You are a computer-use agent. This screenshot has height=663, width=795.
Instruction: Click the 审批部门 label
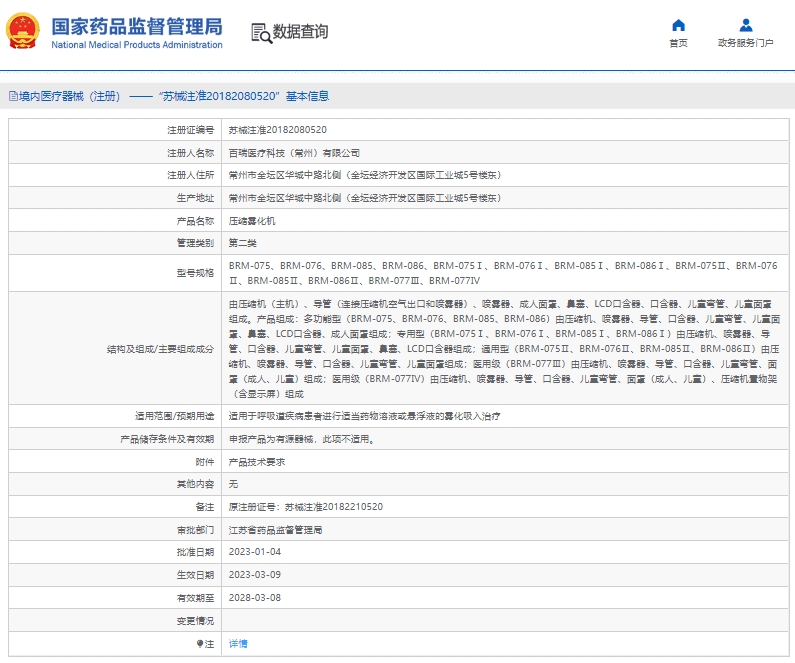[195, 530]
